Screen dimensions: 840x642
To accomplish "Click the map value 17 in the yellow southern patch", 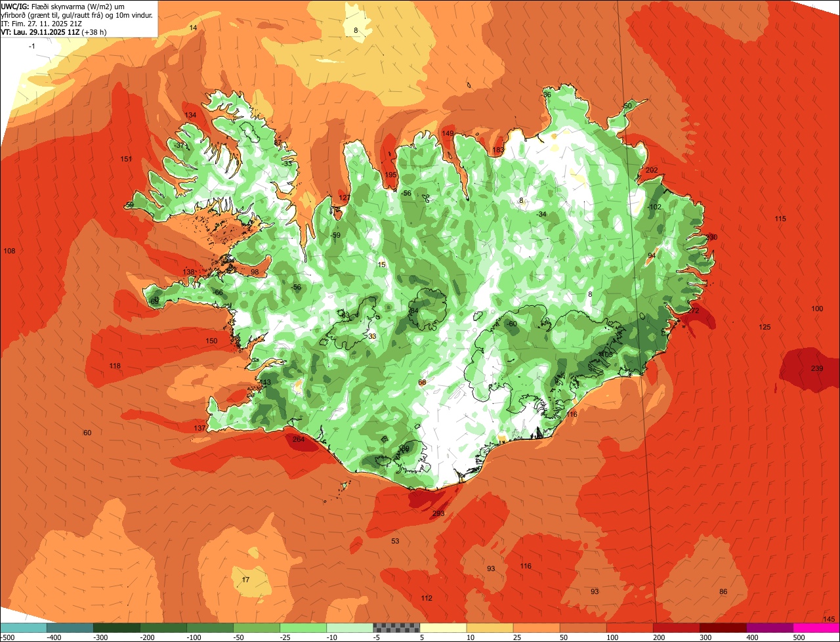I will click(246, 580).
